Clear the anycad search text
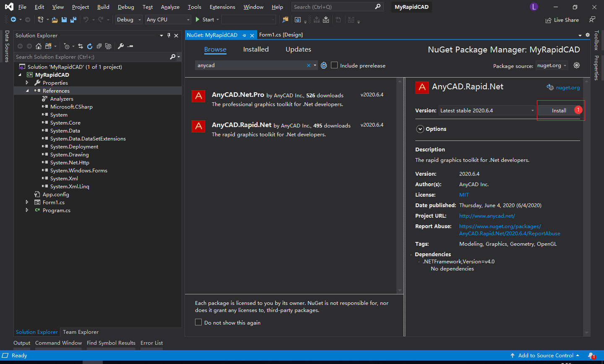This screenshot has width=604, height=364. 309,65
